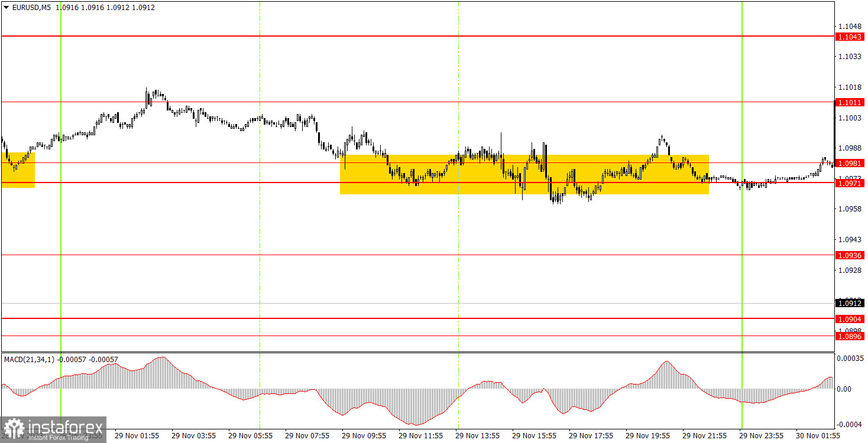868x443 pixels.
Task: Click the 1.1018 price axis value
Action: click(849, 87)
